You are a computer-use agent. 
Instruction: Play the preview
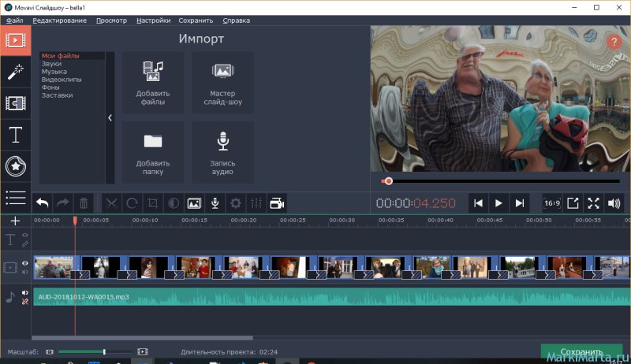(498, 203)
